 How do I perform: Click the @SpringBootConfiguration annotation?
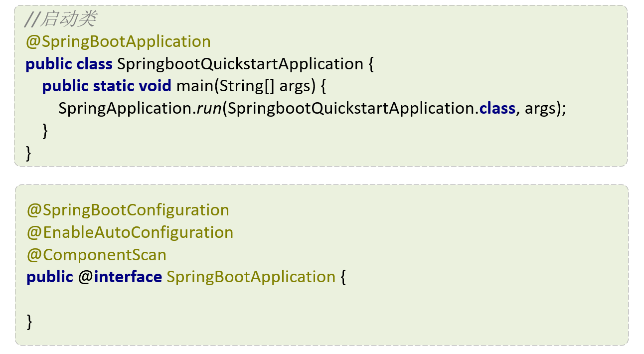(128, 210)
